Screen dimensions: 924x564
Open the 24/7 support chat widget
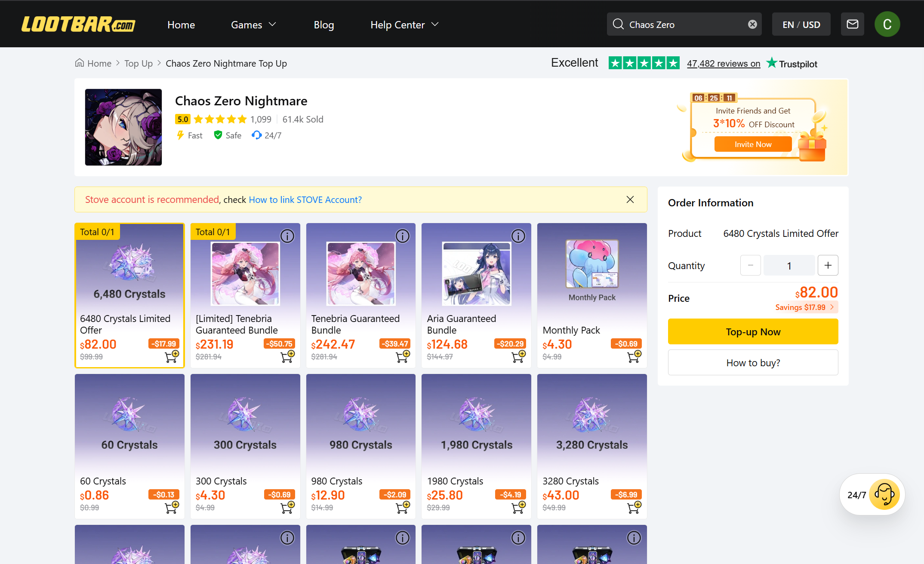(x=872, y=494)
